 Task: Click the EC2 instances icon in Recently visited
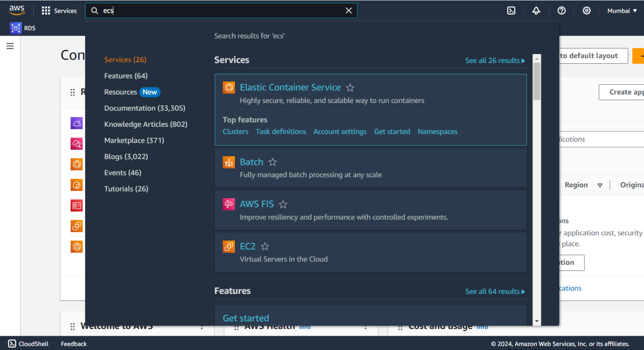[x=77, y=226]
